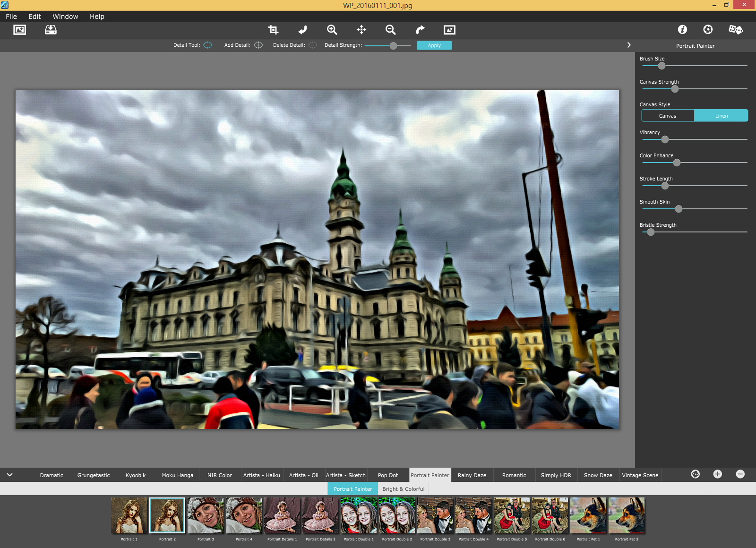Click the reset preset icon near bottom right

[696, 474]
